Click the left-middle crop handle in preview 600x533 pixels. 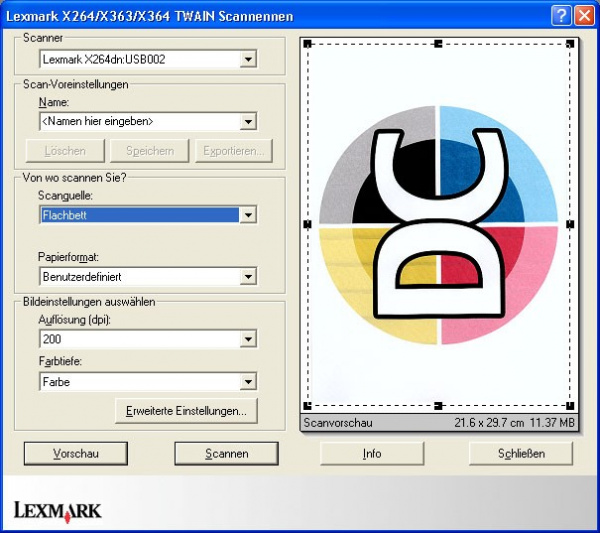click(306, 224)
